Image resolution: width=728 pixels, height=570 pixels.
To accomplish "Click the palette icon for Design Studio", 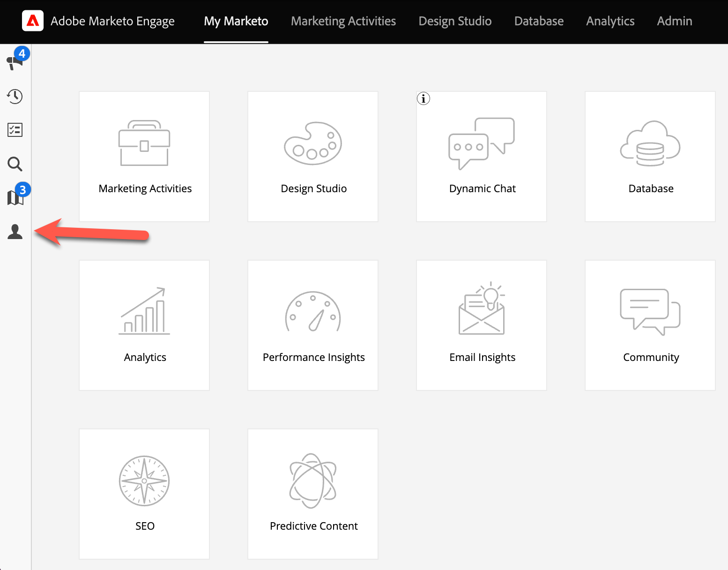I will click(x=313, y=143).
